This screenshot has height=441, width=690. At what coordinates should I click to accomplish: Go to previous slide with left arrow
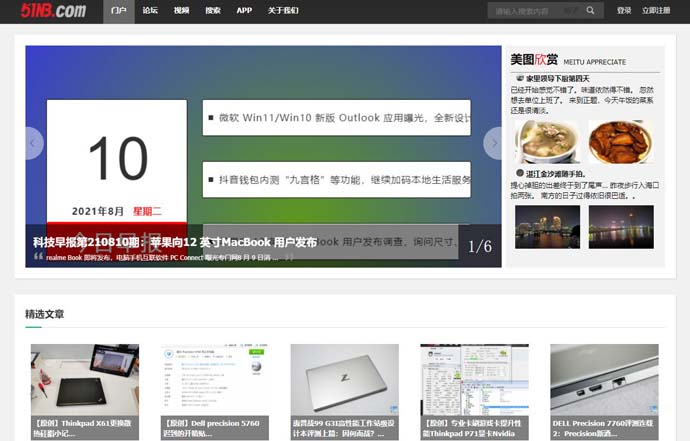35,143
